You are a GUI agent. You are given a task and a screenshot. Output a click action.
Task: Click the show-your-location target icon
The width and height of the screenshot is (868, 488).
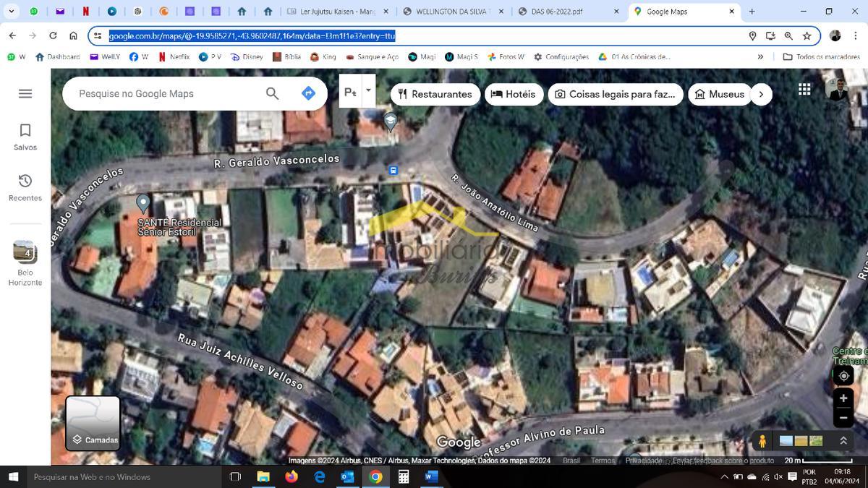point(843,376)
